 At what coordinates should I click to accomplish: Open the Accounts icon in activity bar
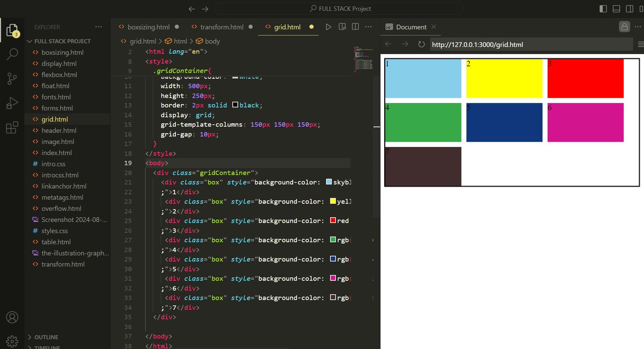coord(12,317)
